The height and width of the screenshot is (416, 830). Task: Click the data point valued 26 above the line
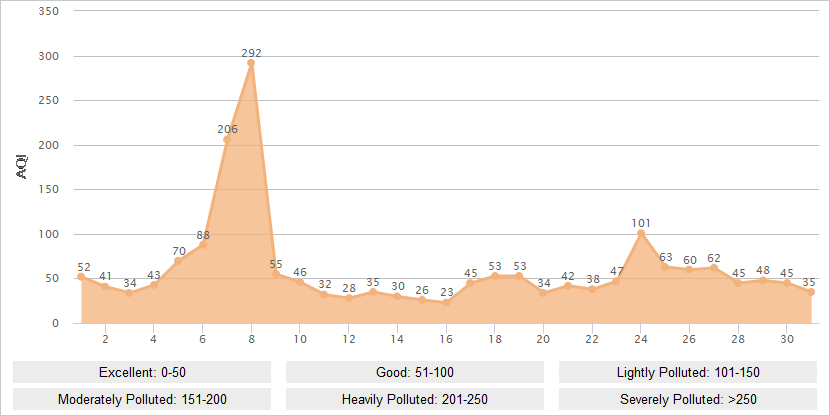421,300
